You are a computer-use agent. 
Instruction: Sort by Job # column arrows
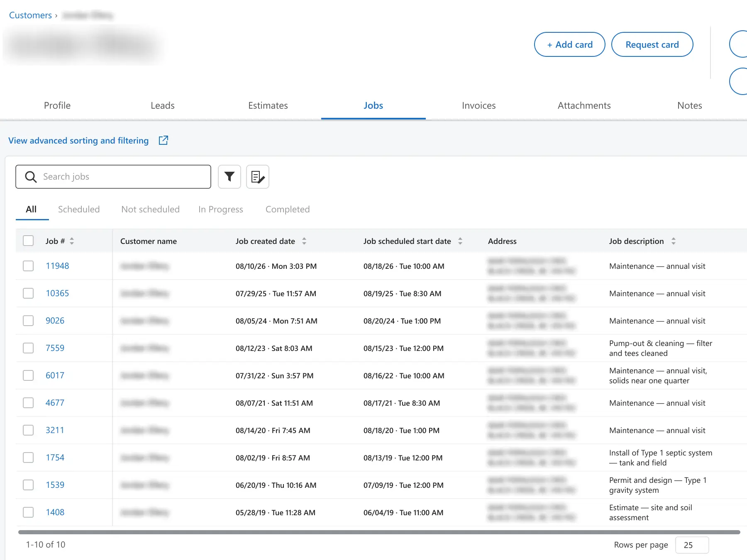click(72, 241)
